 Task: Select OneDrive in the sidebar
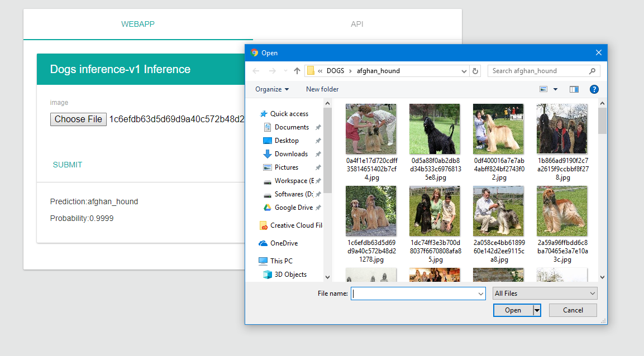[x=284, y=243]
